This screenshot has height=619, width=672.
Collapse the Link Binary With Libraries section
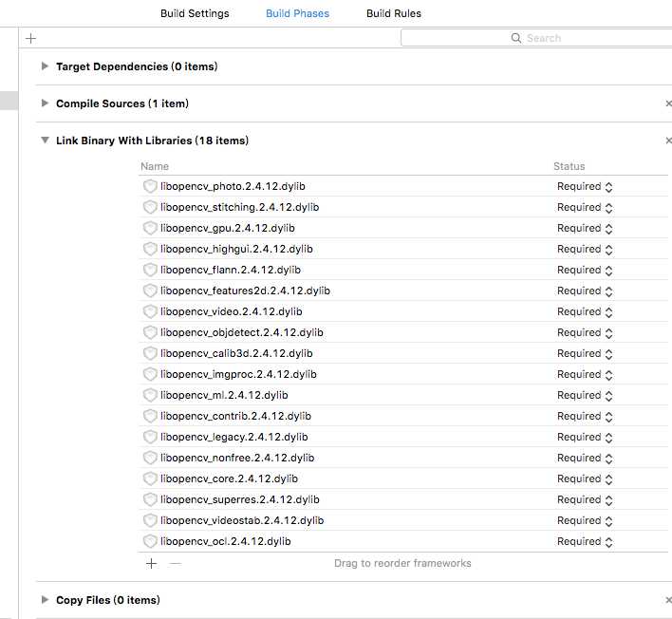[45, 141]
